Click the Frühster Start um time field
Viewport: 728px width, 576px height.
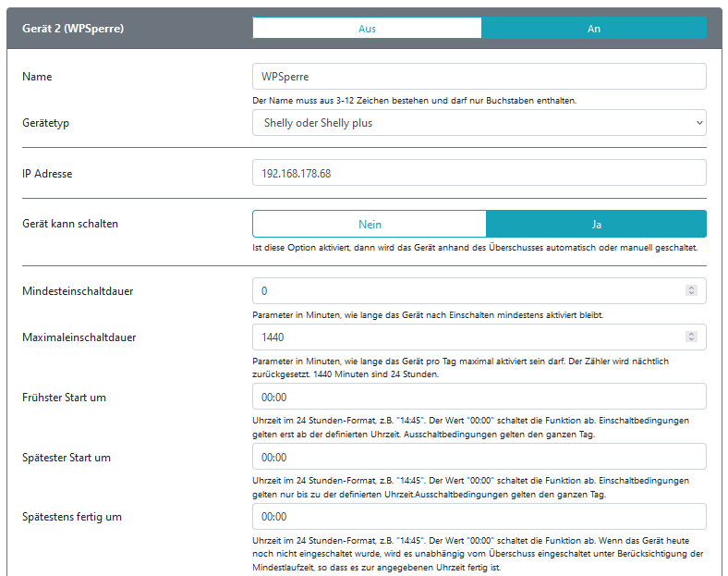[x=479, y=397]
